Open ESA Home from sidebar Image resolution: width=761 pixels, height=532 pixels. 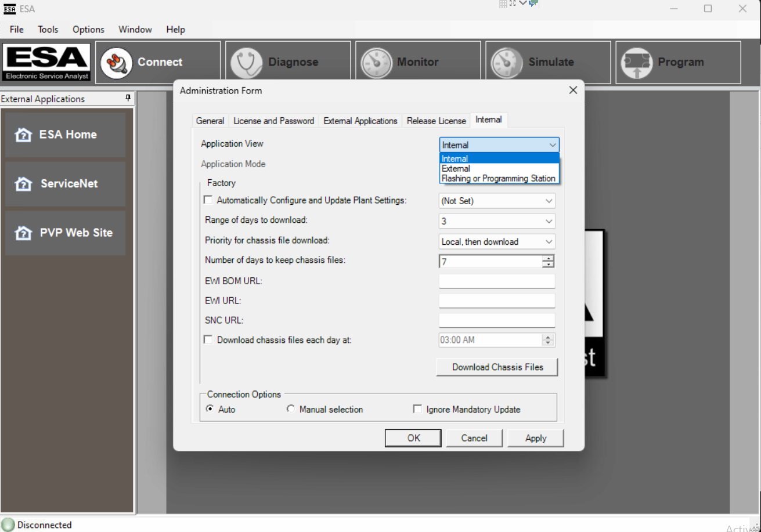[65, 135]
